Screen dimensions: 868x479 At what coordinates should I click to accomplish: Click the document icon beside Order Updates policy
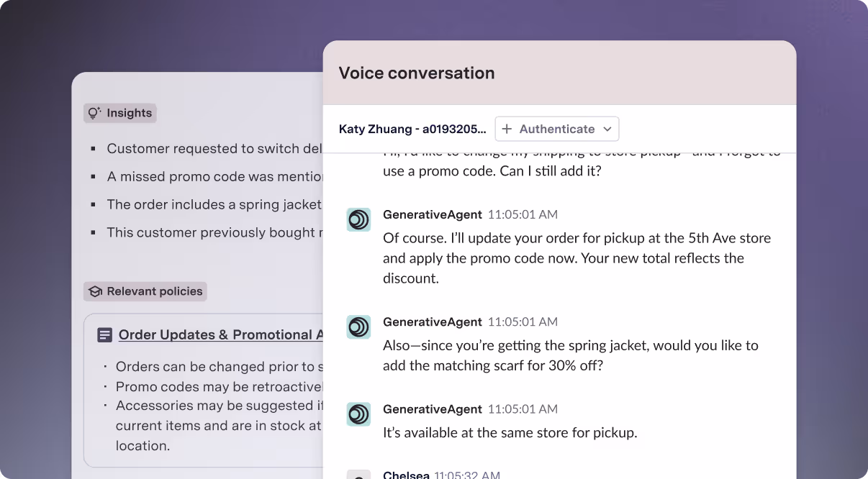105,335
